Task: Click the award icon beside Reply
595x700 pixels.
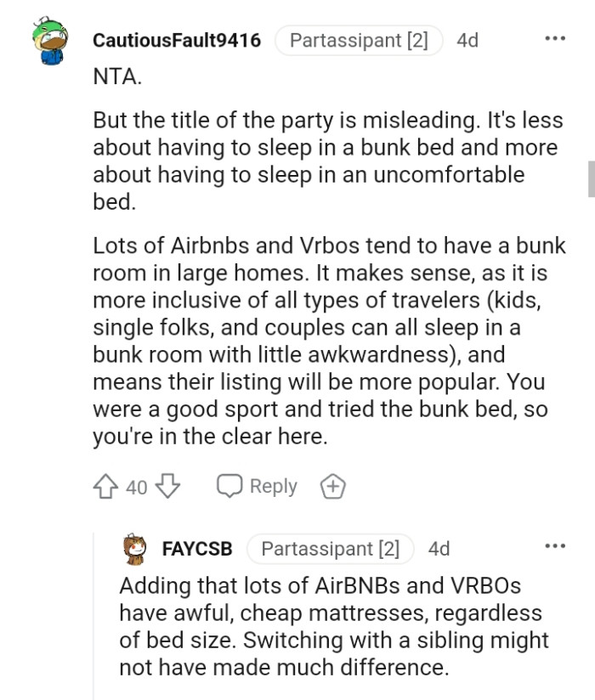Action: tap(332, 487)
